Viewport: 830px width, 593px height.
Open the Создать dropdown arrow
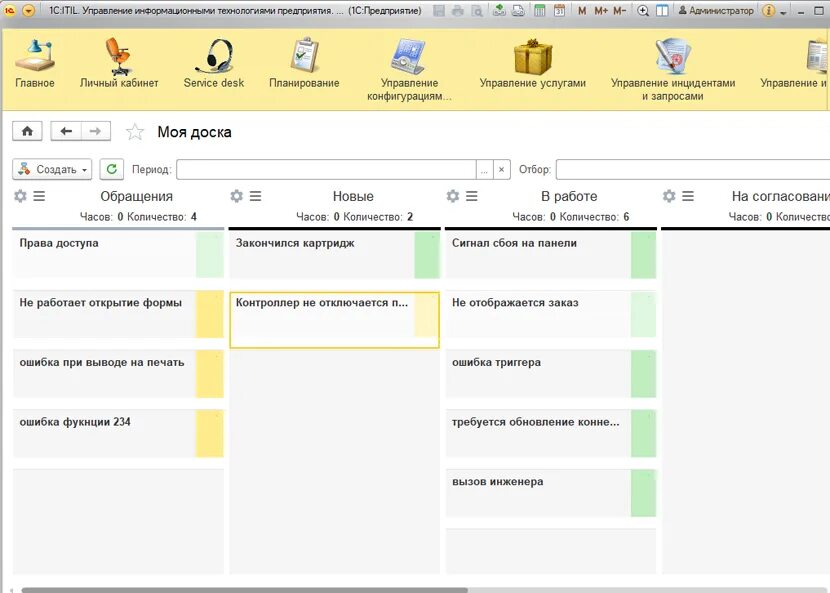tap(85, 168)
